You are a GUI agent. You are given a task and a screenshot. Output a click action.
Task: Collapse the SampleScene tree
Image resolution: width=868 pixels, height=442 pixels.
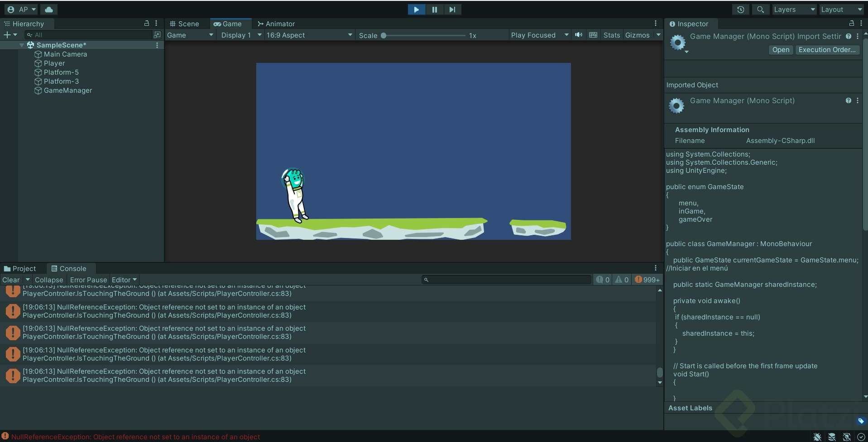click(22, 45)
